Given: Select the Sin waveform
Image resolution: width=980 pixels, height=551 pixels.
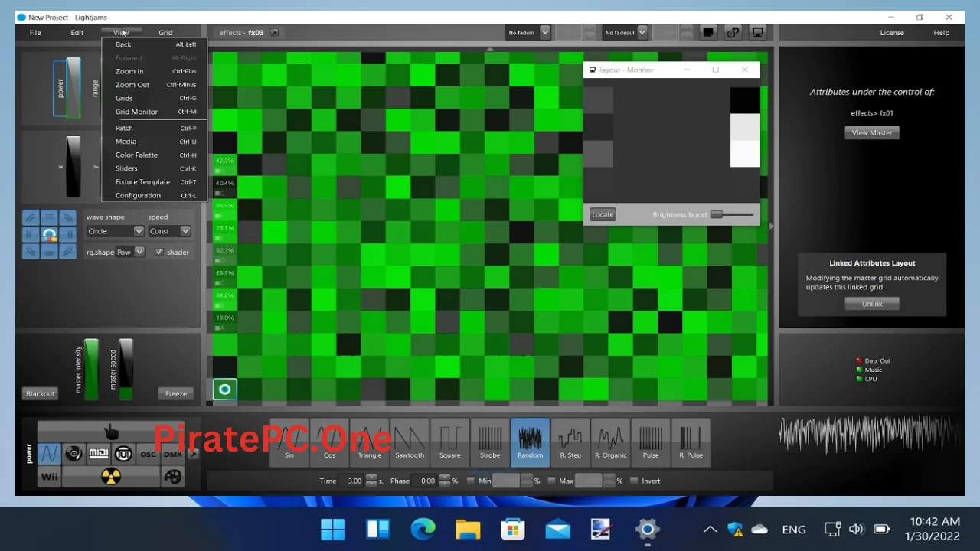Looking at the screenshot, I should point(289,442).
